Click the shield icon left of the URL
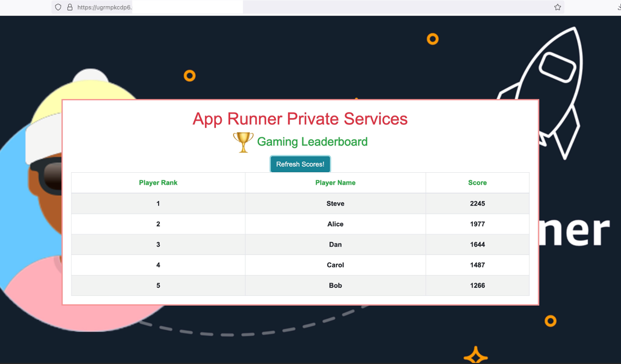Image resolution: width=621 pixels, height=364 pixels. click(58, 7)
